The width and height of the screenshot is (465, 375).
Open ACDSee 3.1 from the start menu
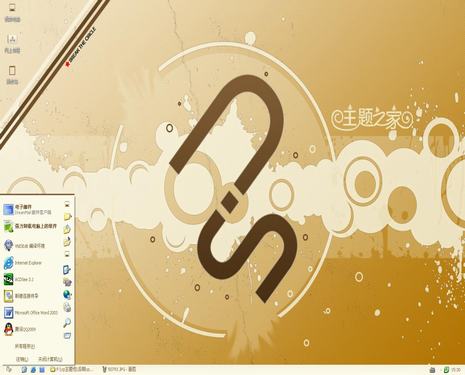coord(19,279)
